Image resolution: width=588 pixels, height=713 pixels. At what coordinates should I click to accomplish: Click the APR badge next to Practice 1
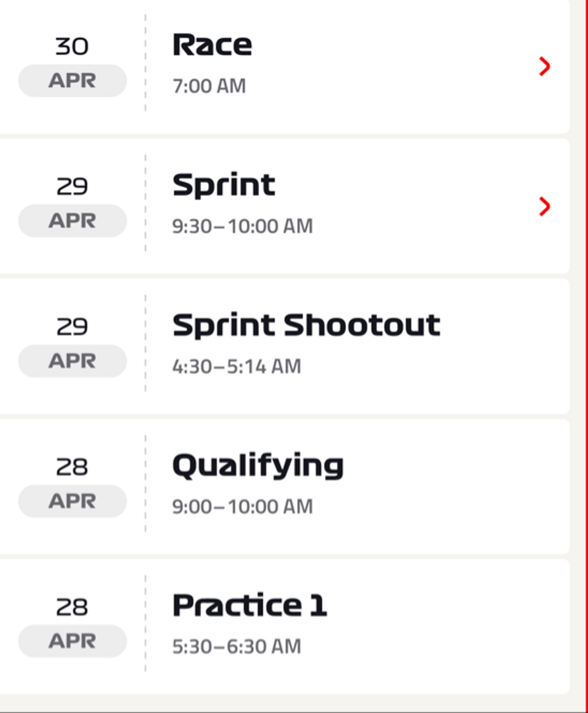[x=72, y=641]
